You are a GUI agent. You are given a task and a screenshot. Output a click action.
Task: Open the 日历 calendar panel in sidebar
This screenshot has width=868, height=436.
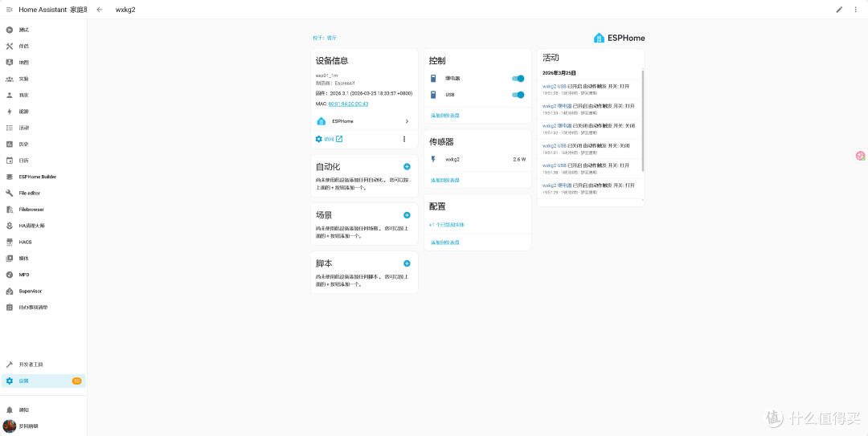43,161
